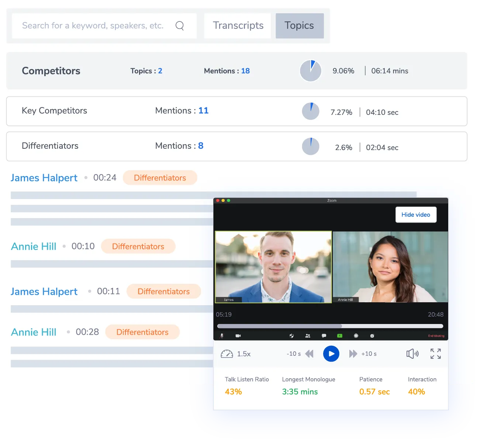Click the Mentions : 18 count

point(227,71)
